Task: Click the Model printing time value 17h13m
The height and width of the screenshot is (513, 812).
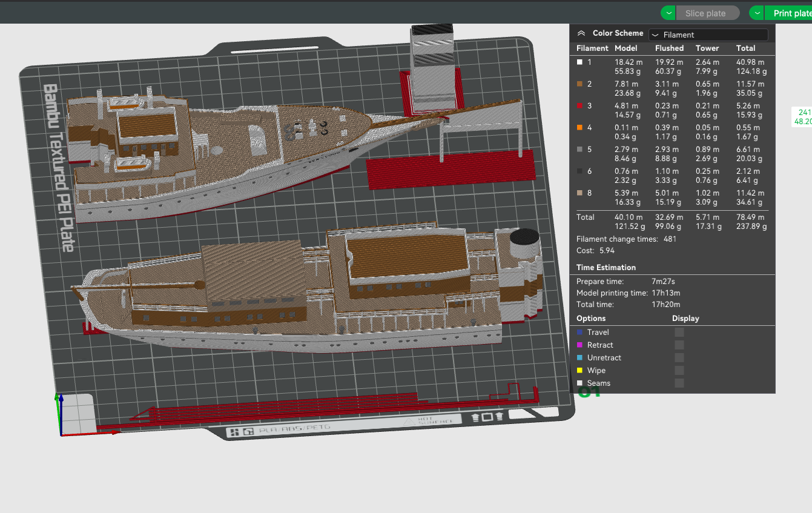Action: tap(666, 293)
